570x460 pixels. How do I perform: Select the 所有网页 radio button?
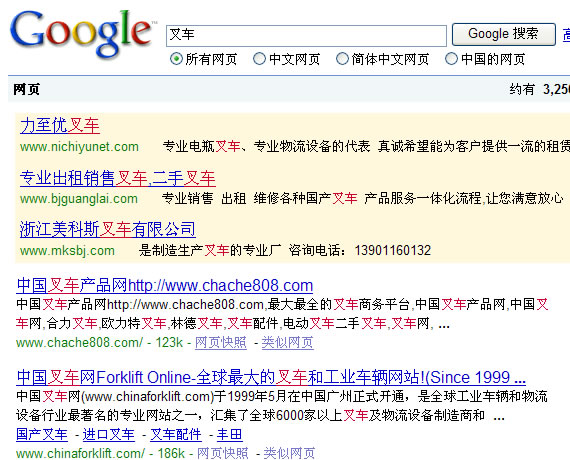(176, 59)
